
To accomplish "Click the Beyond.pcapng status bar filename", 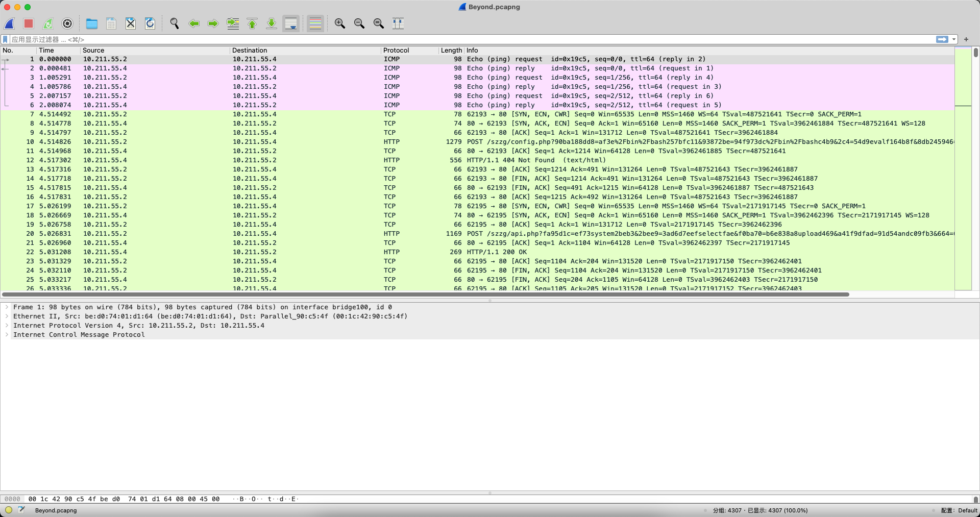I will (56, 510).
